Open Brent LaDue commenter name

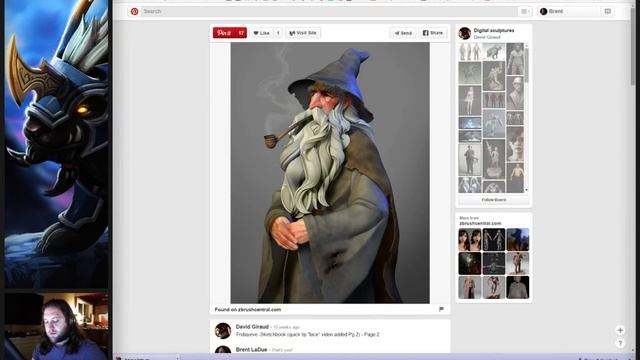coord(251,350)
